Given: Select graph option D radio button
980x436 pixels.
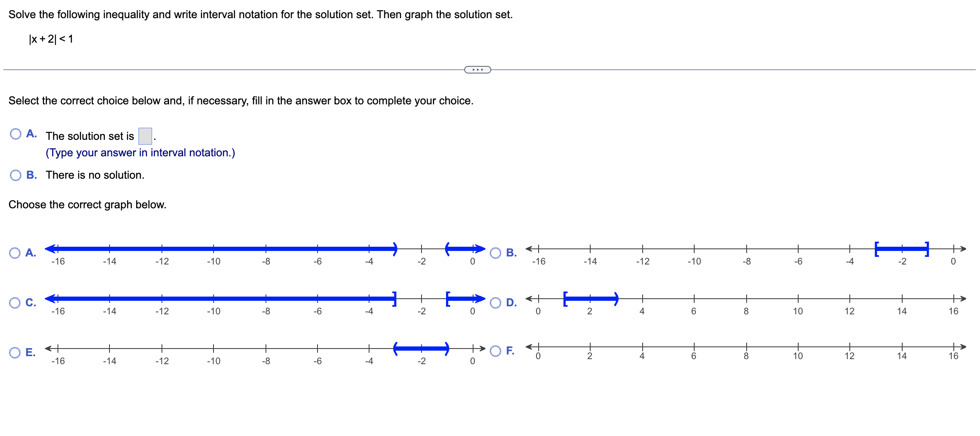Looking at the screenshot, I should point(495,302).
